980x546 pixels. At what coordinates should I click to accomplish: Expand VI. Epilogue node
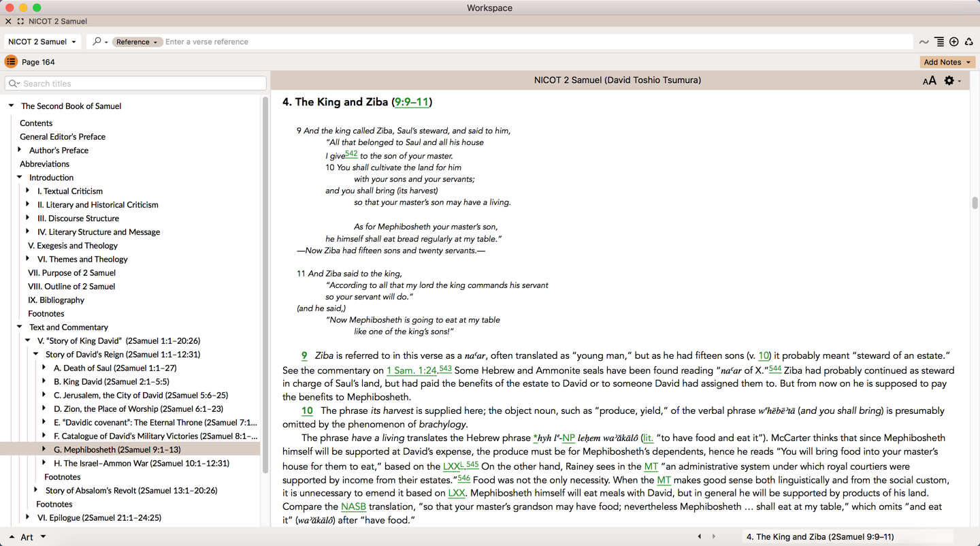[28, 517]
